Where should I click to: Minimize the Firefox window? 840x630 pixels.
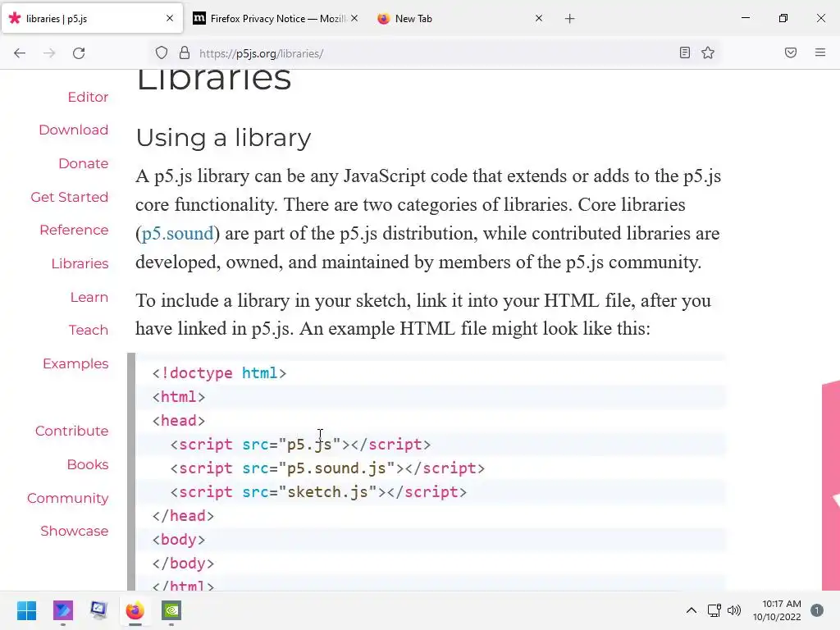click(745, 18)
